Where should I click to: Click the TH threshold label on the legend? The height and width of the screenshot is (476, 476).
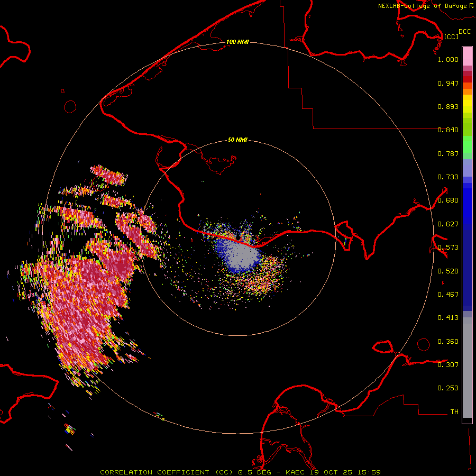click(454, 412)
